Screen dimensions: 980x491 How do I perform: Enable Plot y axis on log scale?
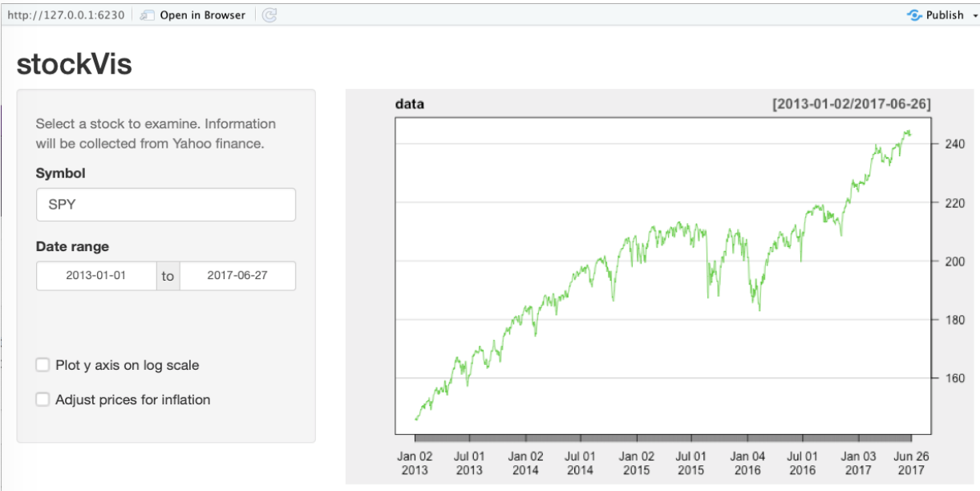coord(43,366)
